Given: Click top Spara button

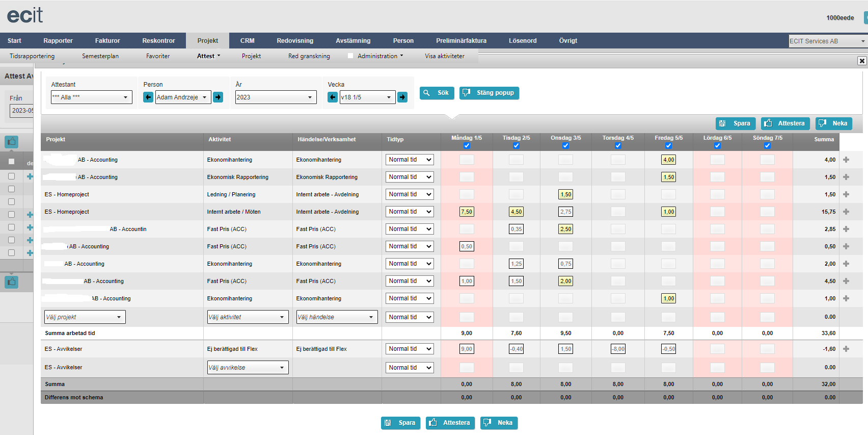Looking at the screenshot, I should [x=736, y=123].
